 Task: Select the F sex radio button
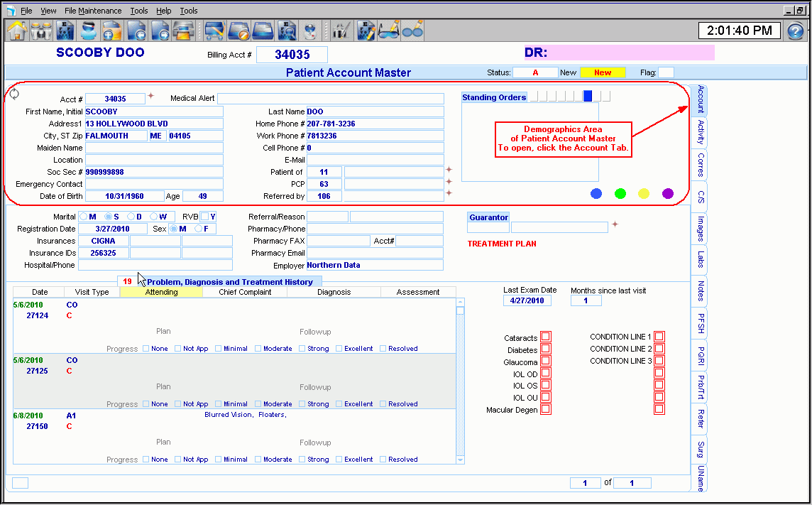[199, 229]
